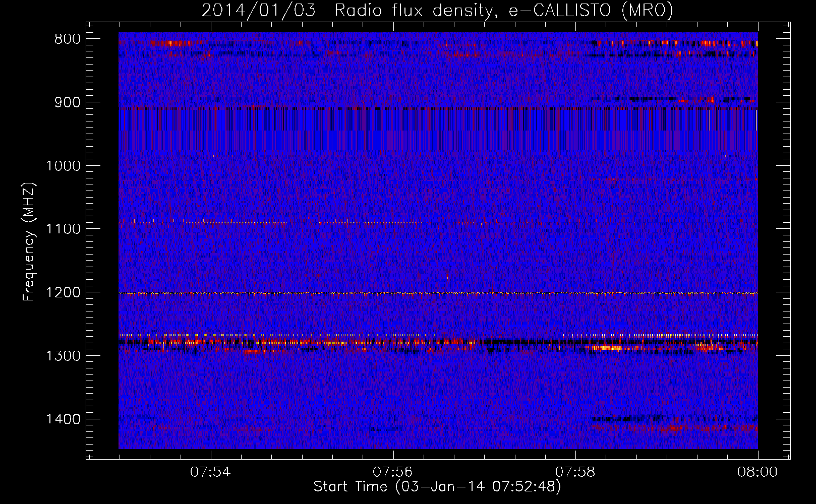The height and width of the screenshot is (504, 816).
Task: Click the 'Start Time (03-Jan-14 07:52:48)' label
Action: (x=437, y=487)
